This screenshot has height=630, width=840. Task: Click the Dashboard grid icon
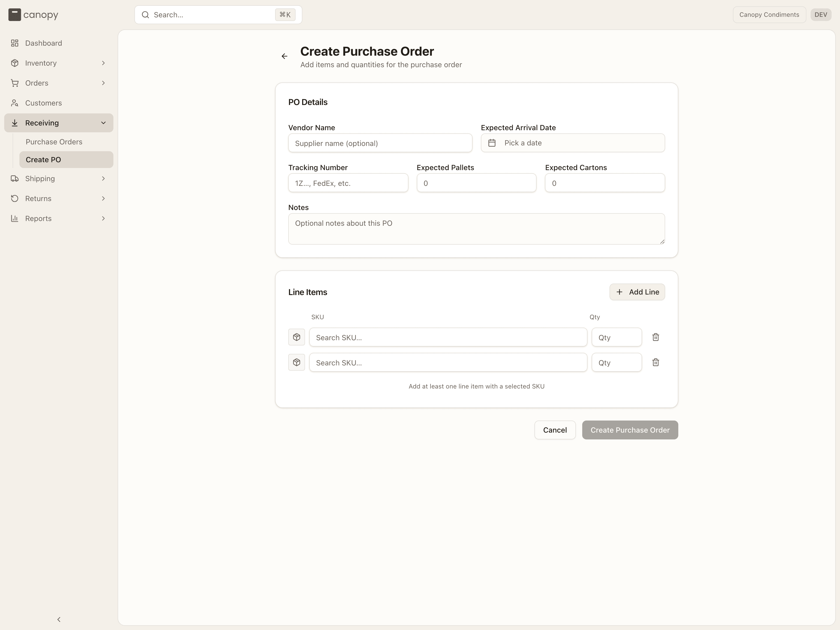[x=15, y=43]
